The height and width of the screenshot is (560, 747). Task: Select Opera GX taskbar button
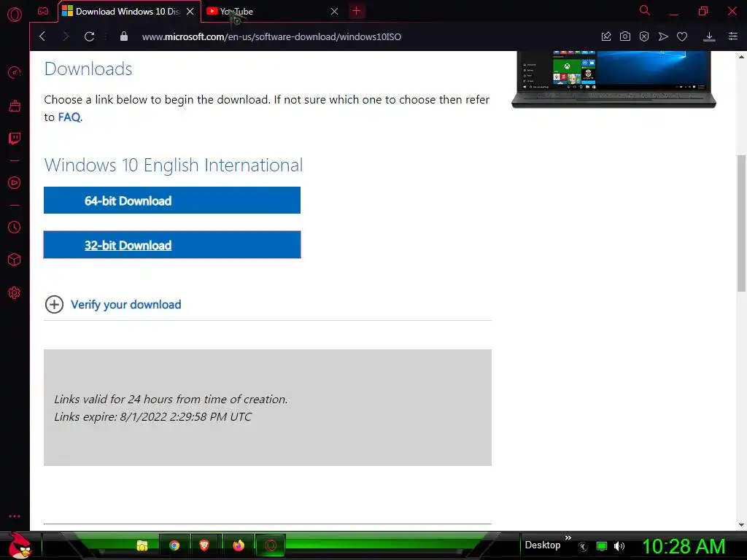pyautogui.click(x=271, y=545)
